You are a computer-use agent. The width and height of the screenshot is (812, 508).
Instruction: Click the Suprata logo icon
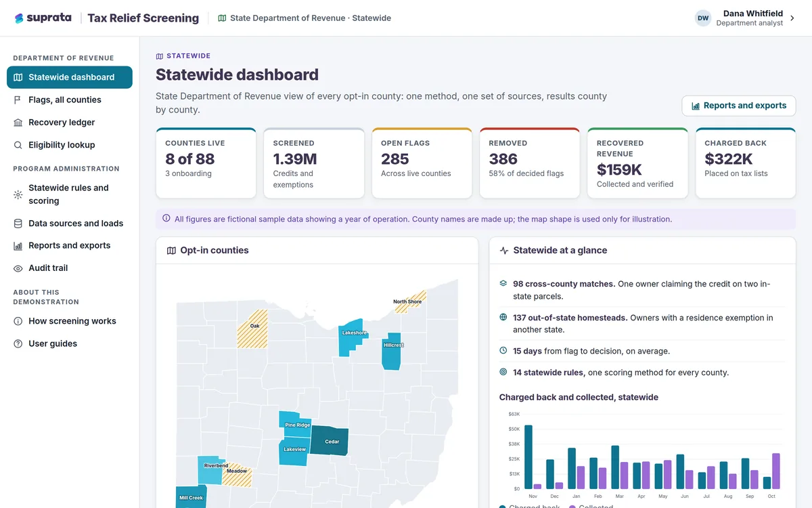point(19,18)
